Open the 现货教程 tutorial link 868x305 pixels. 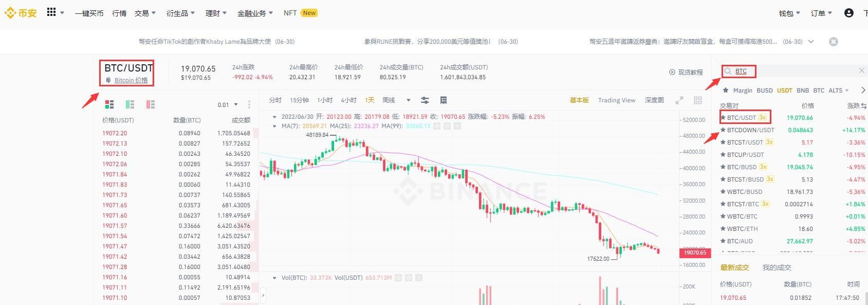(x=686, y=73)
